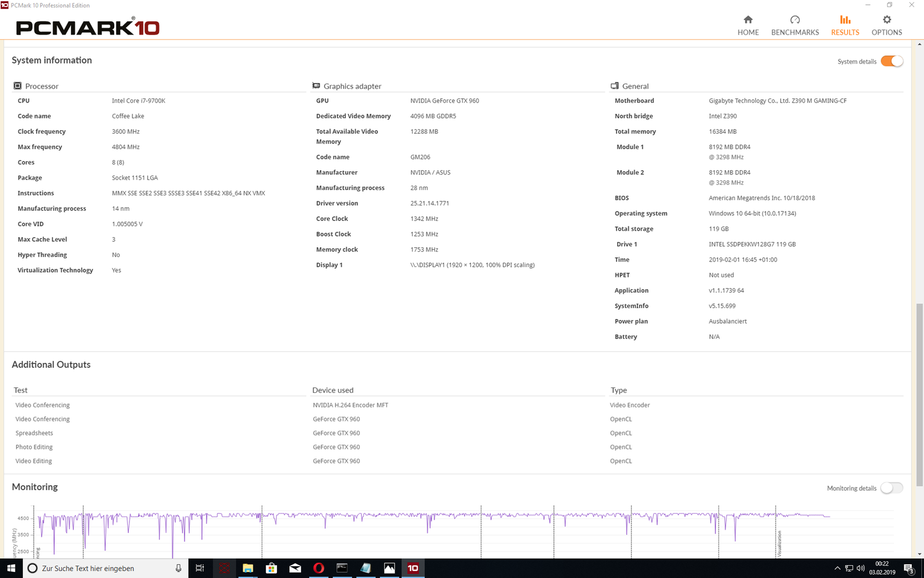Click the 'Monitoring' section heading
This screenshot has height=578, width=924.
[35, 487]
